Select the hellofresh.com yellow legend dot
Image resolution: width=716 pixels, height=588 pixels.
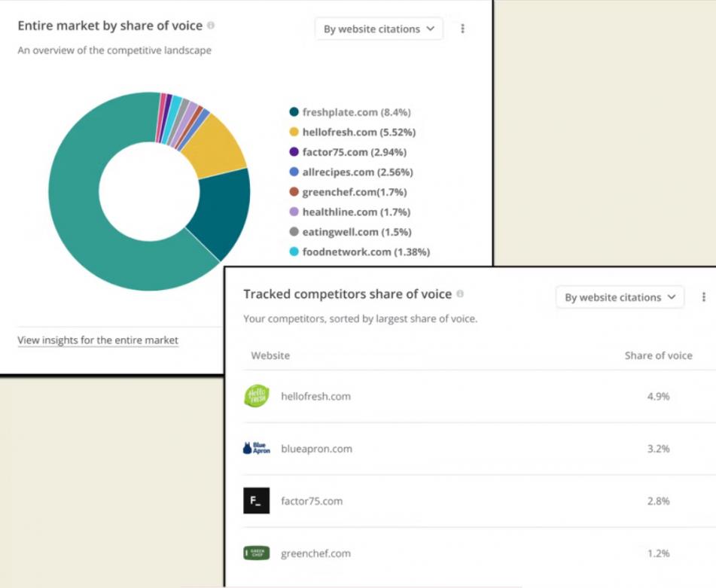[x=294, y=132]
